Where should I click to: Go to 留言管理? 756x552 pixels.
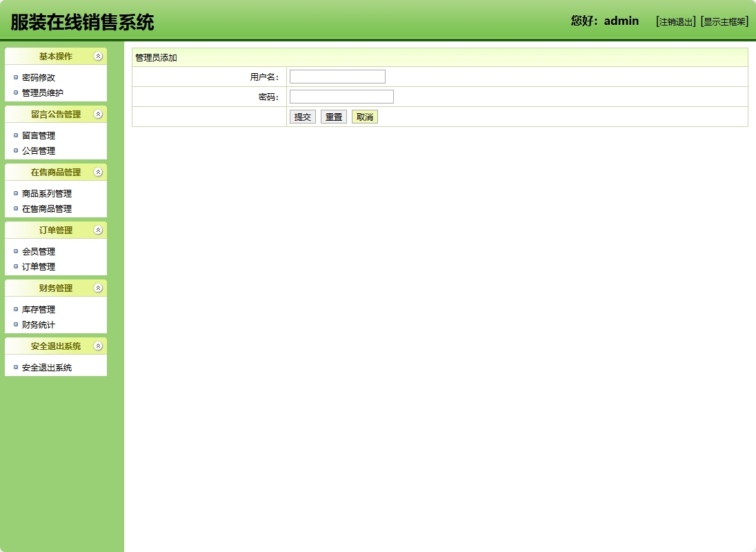tap(39, 135)
